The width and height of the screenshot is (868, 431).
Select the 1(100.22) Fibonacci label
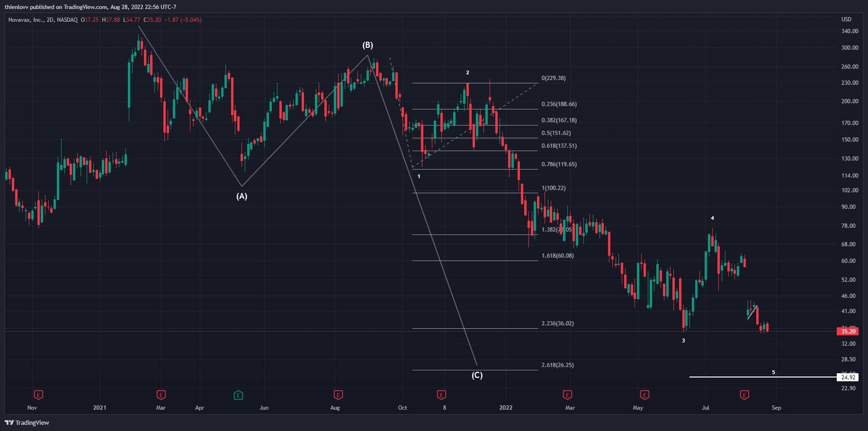point(554,188)
